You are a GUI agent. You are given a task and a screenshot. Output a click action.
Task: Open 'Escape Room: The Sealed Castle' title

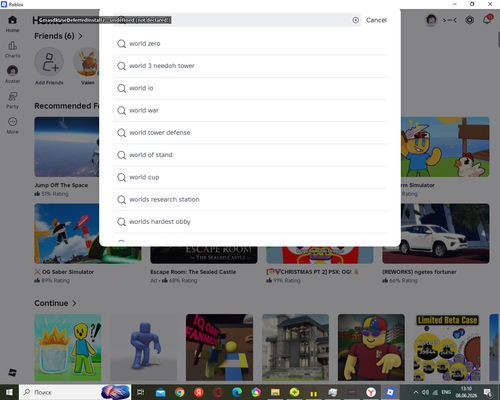(x=193, y=272)
